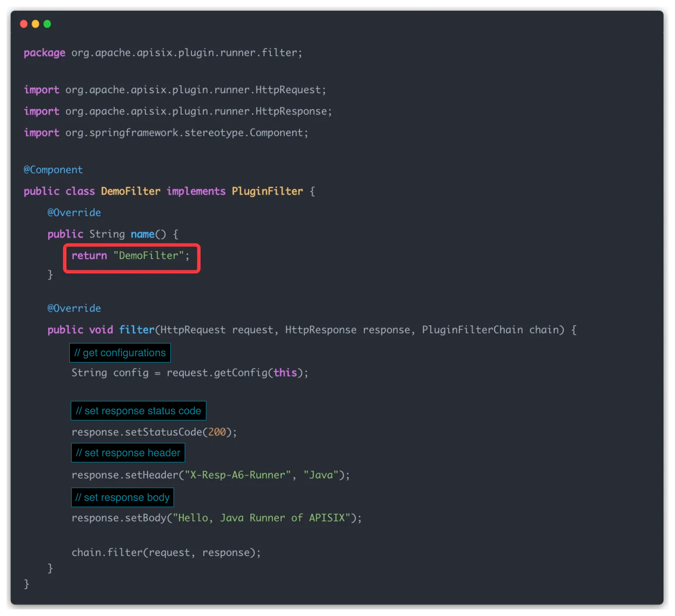
Task: Click the '// set response header' comment box
Action: coord(128,453)
